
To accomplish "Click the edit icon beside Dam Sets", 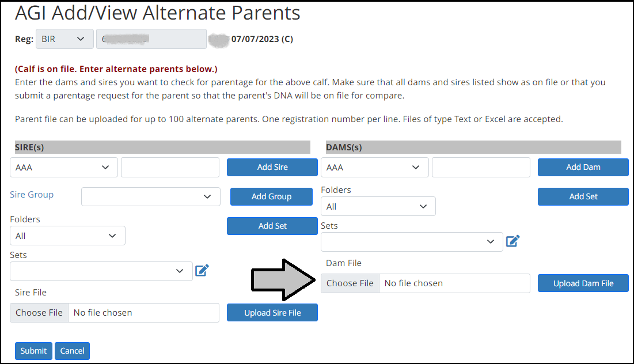I will coord(512,241).
